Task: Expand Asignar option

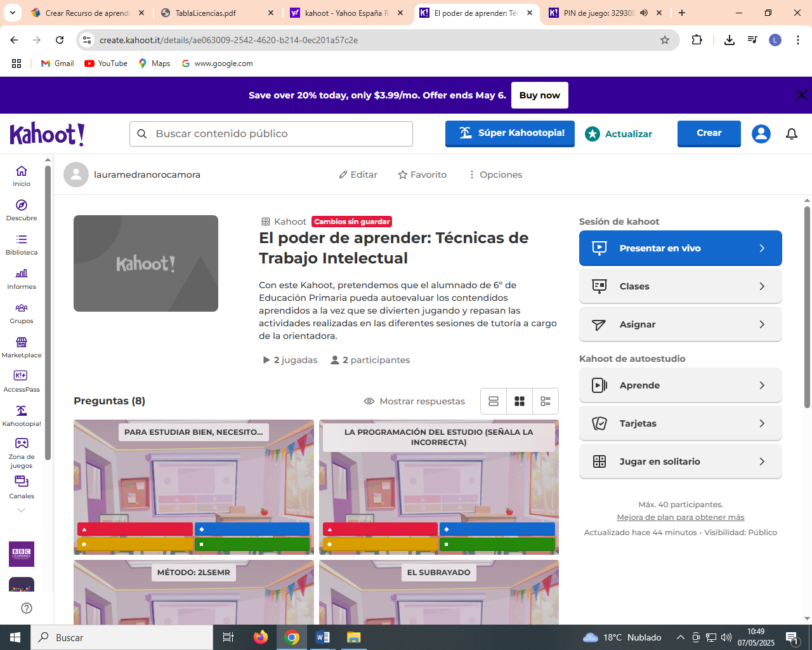Action: [x=680, y=324]
